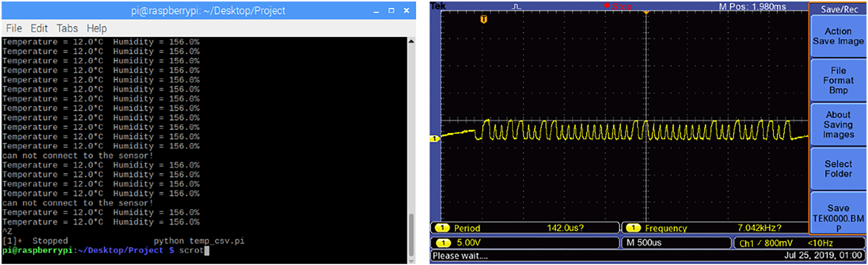Viewport: 868px width, 265px height.
Task: Choose the Select Folder option
Action: pyautogui.click(x=838, y=169)
